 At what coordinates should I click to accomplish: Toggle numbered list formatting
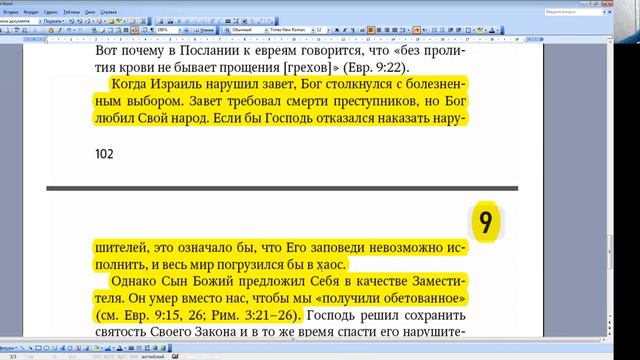(x=435, y=30)
